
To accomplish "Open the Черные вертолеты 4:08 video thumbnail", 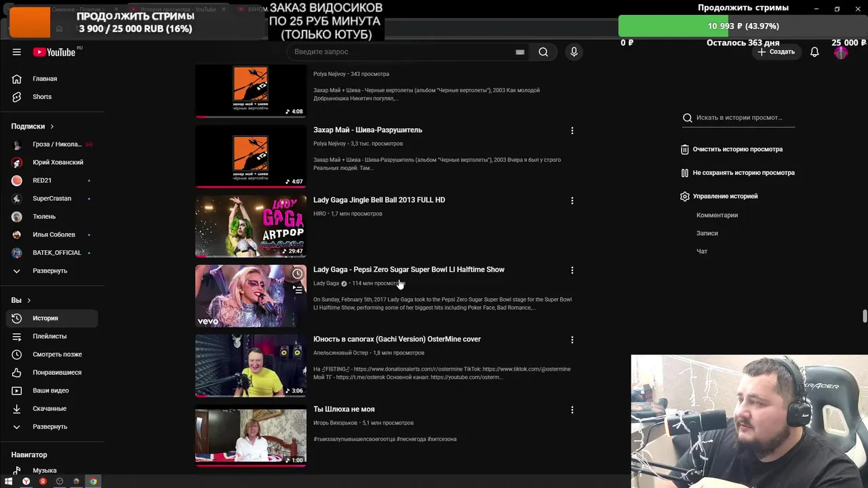I will [x=251, y=91].
